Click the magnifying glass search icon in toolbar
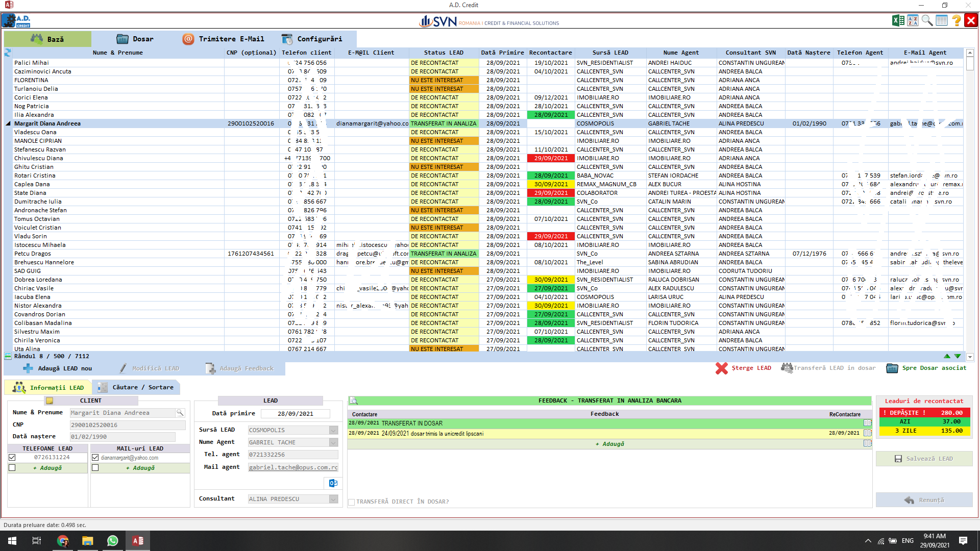The width and height of the screenshot is (980, 551). tap(927, 20)
